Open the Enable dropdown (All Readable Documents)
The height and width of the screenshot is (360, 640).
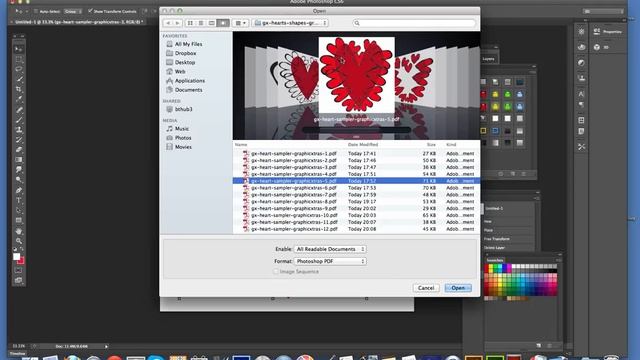[330, 249]
